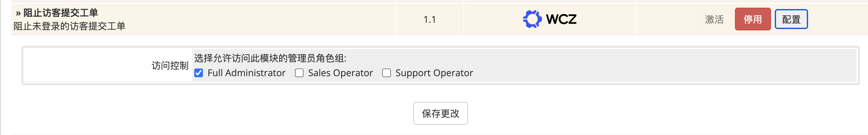Click the 激活 status label
The image size is (868, 135).
coord(714,19)
